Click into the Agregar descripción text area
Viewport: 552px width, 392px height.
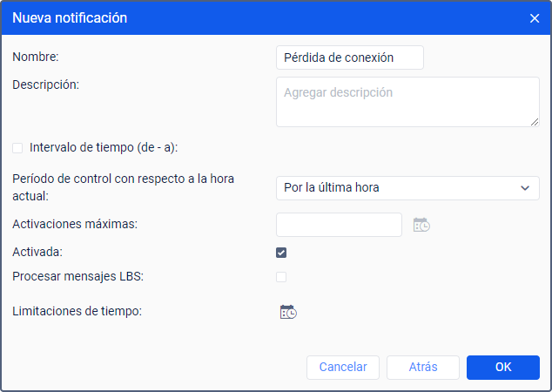click(x=407, y=102)
